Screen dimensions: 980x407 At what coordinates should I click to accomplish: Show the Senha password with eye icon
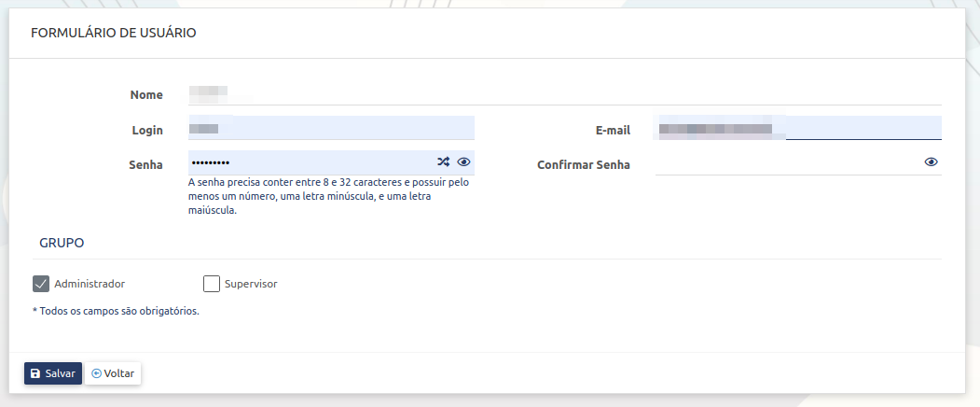tap(463, 161)
